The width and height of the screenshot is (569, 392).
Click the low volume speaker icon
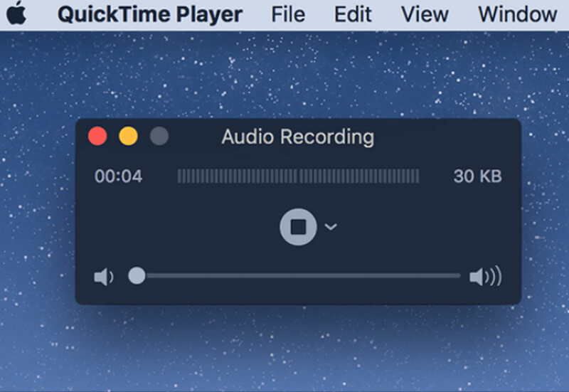coord(104,277)
